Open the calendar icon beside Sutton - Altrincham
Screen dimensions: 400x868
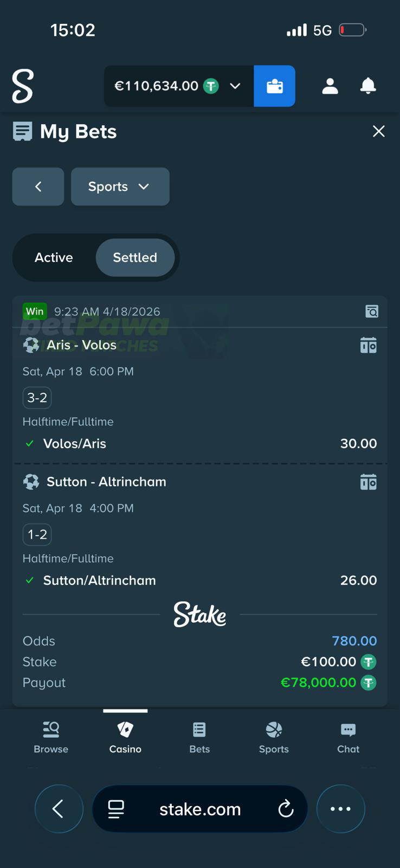(368, 481)
